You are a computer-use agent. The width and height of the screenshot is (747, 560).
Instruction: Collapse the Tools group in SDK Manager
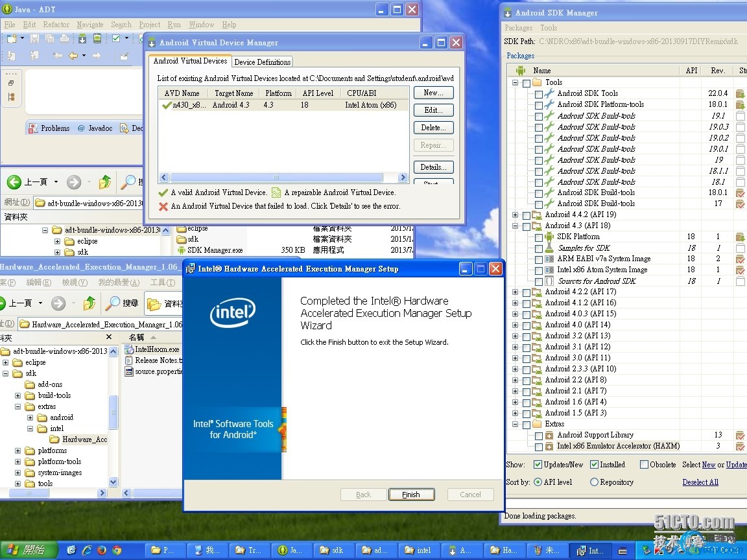pyautogui.click(x=516, y=83)
